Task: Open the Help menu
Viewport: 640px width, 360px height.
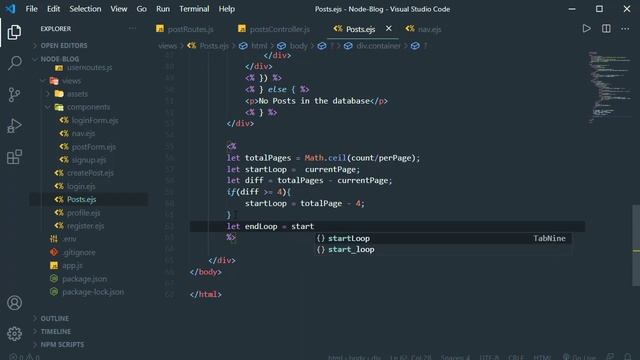Action: [x=227, y=9]
